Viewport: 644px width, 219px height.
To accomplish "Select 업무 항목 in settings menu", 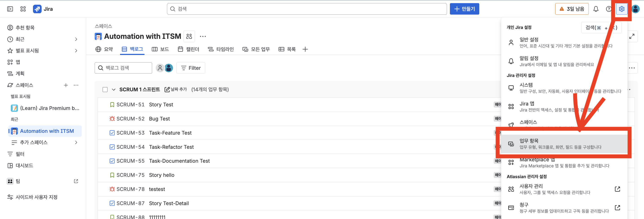I will coord(564,144).
